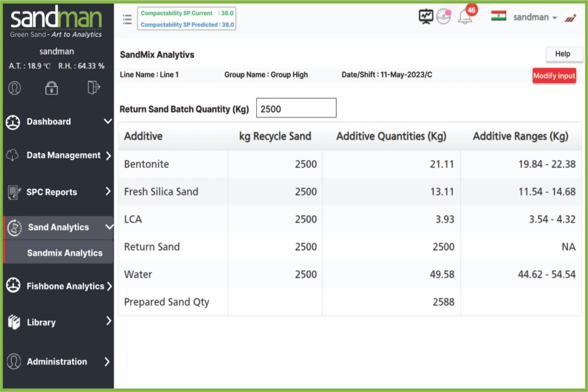Viewport: 588px width, 392px height.
Task: Click the logout door icon in sidebar
Action: tap(93, 87)
